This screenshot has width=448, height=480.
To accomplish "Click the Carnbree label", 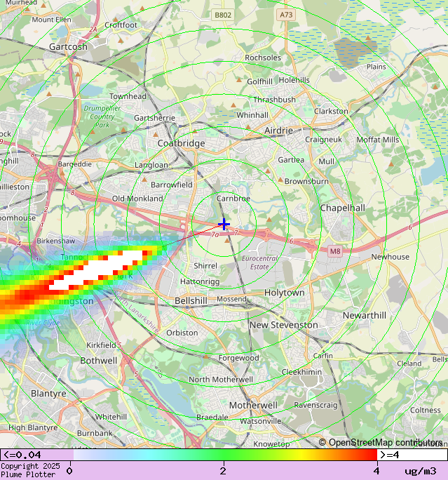I will click(233, 199).
